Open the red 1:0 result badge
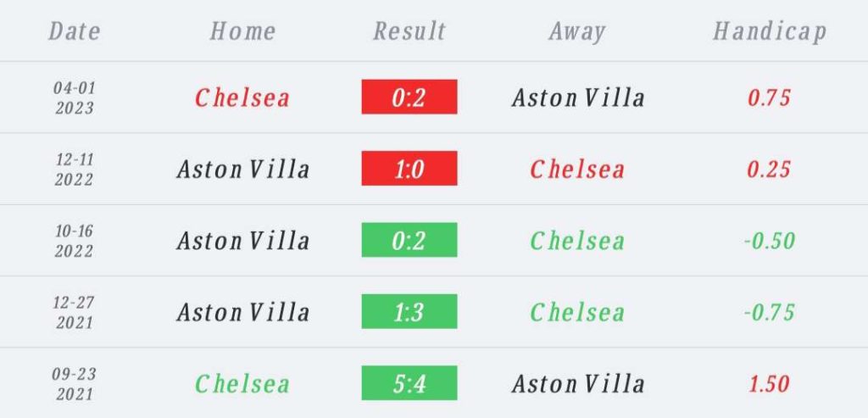The height and width of the screenshot is (418, 868). click(409, 169)
